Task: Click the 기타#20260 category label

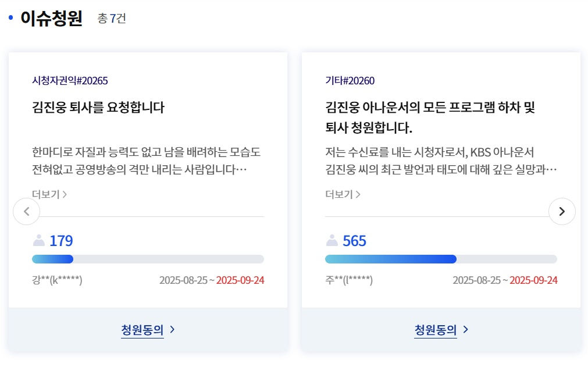Action: [x=350, y=81]
